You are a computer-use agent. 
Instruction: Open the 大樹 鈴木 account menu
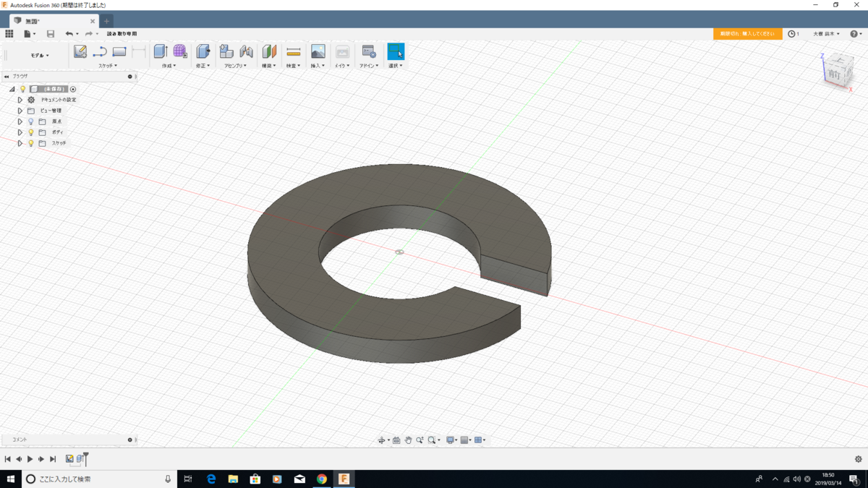(826, 34)
